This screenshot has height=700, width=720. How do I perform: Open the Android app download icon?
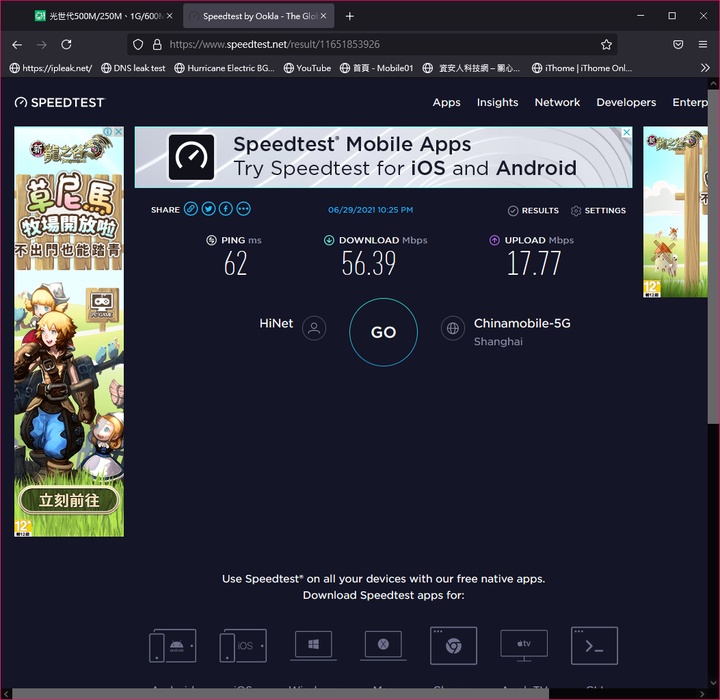(173, 645)
